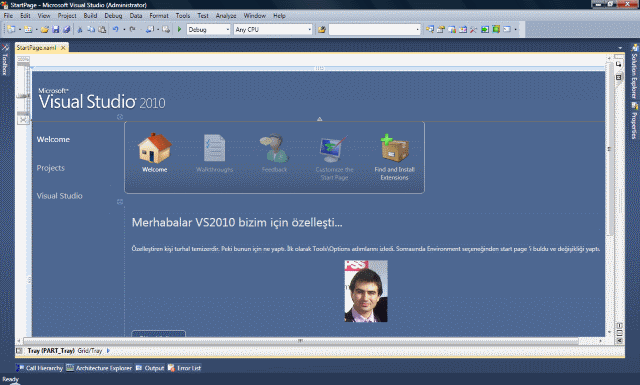Click the Feedback person icon

coord(274,148)
